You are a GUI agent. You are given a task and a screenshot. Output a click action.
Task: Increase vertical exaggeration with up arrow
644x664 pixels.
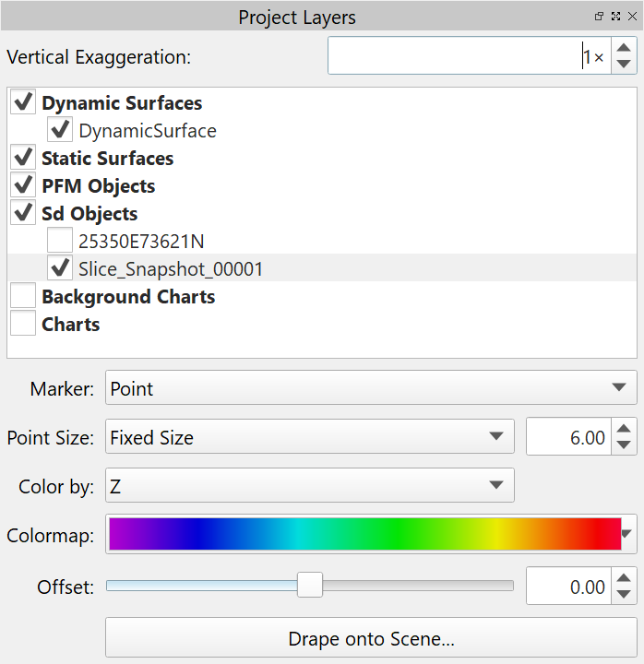click(x=625, y=48)
